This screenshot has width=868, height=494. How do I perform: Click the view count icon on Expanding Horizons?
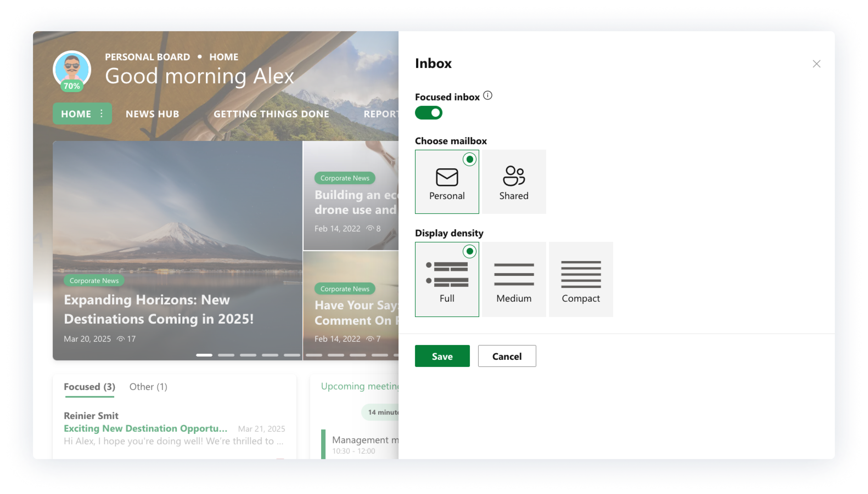click(x=120, y=338)
